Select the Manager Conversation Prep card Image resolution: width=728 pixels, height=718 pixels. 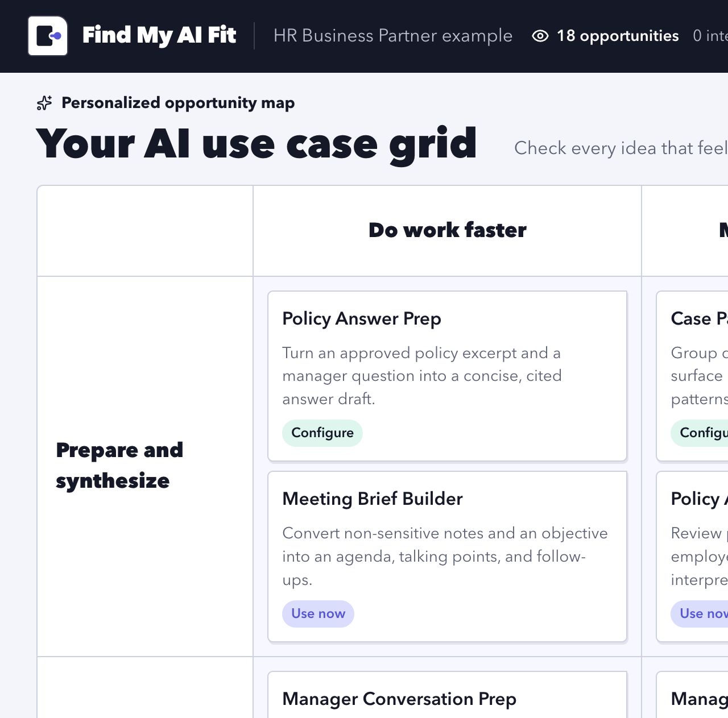click(x=448, y=695)
